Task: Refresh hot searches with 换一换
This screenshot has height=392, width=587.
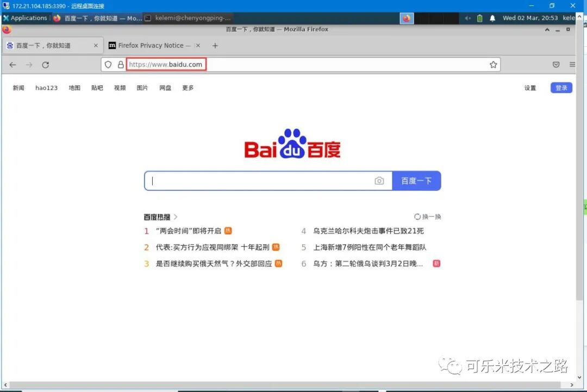Action: tap(427, 216)
